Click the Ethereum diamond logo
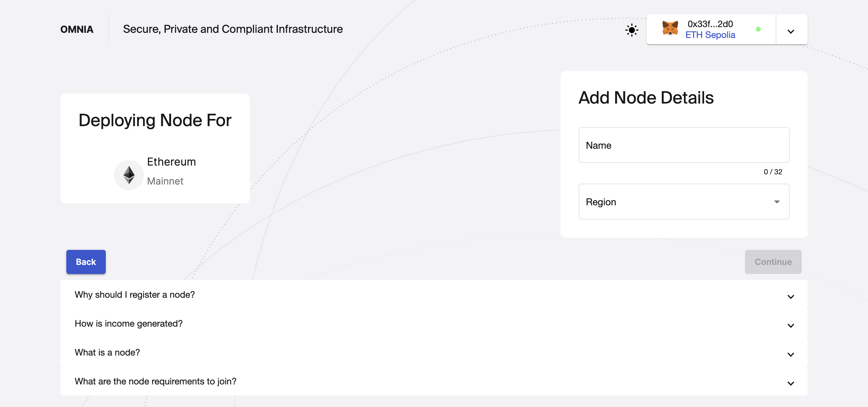Viewport: 868px width, 407px height. tap(129, 175)
